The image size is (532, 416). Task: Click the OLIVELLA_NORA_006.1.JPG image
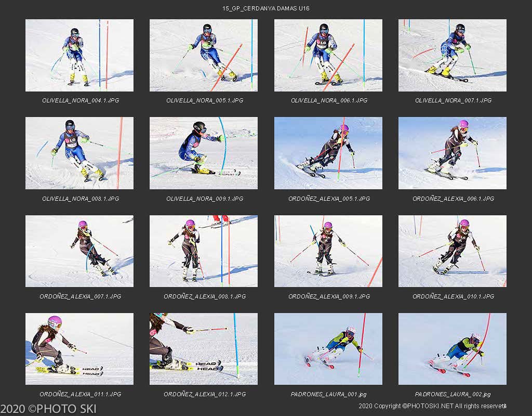(328, 55)
